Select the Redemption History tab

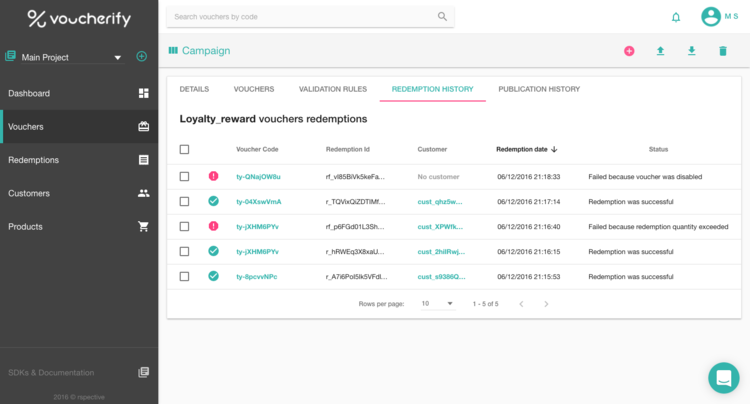point(432,89)
